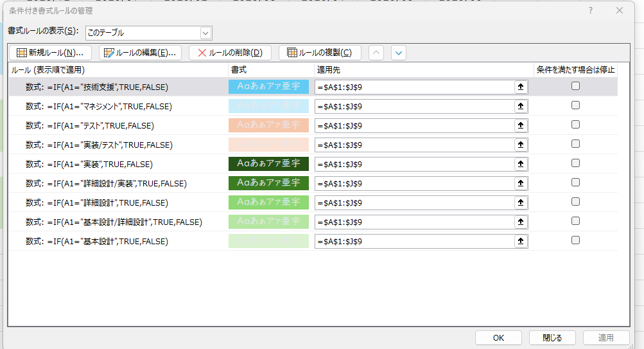This screenshot has height=349, width=644.
Task: Click the 閉じる button
Action: coord(552,338)
